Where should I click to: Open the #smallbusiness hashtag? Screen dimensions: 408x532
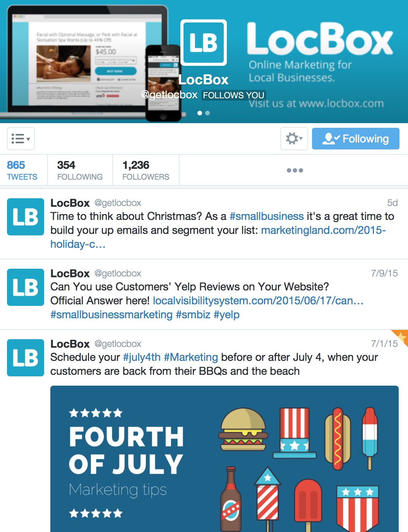tap(267, 216)
